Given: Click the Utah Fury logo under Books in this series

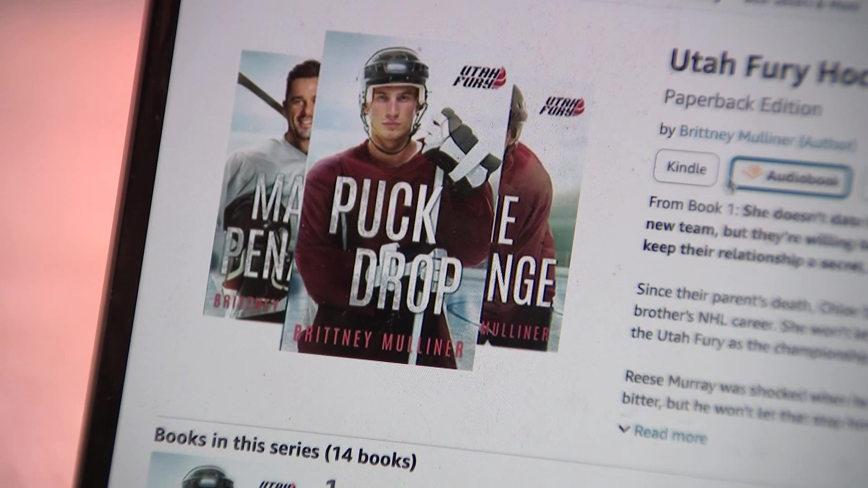Looking at the screenshot, I should coord(277,483).
